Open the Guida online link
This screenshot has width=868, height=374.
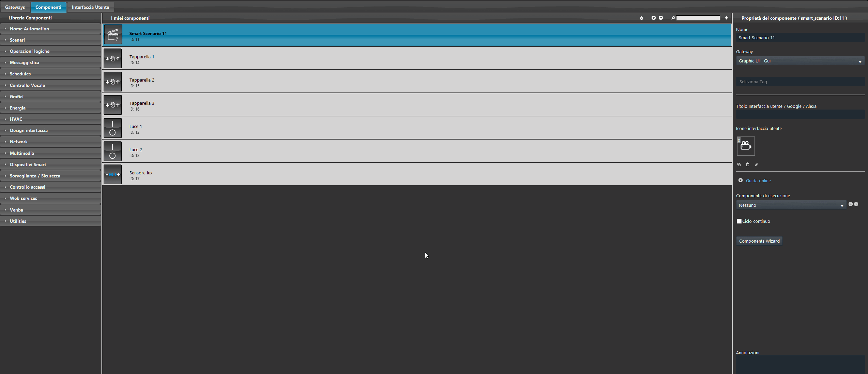(758, 180)
